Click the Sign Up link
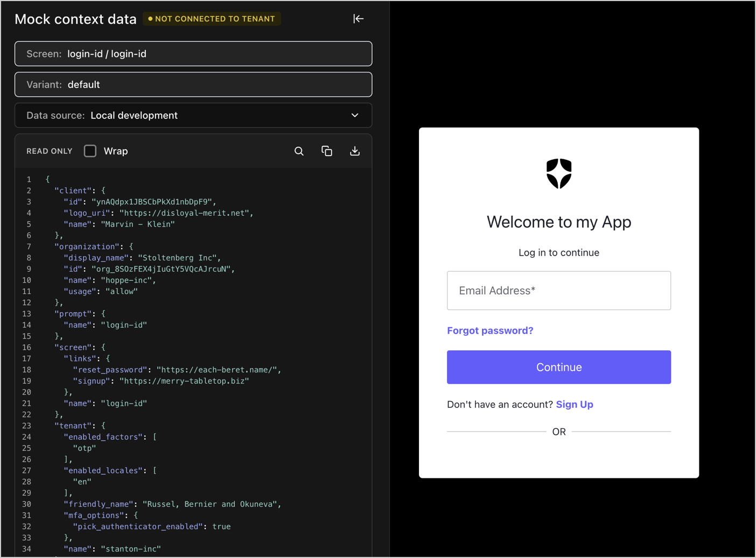The width and height of the screenshot is (756, 558). [x=574, y=404]
